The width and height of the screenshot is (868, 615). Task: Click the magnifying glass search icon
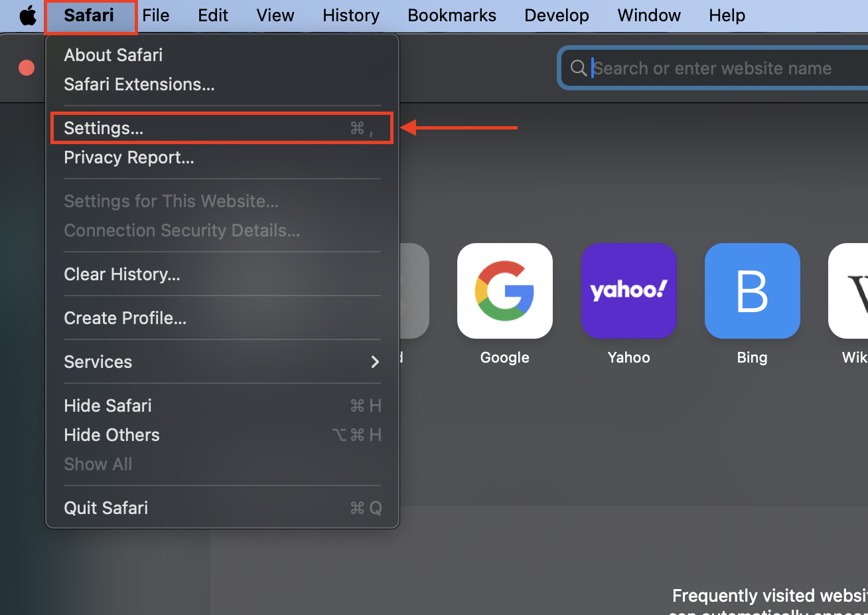(x=578, y=68)
